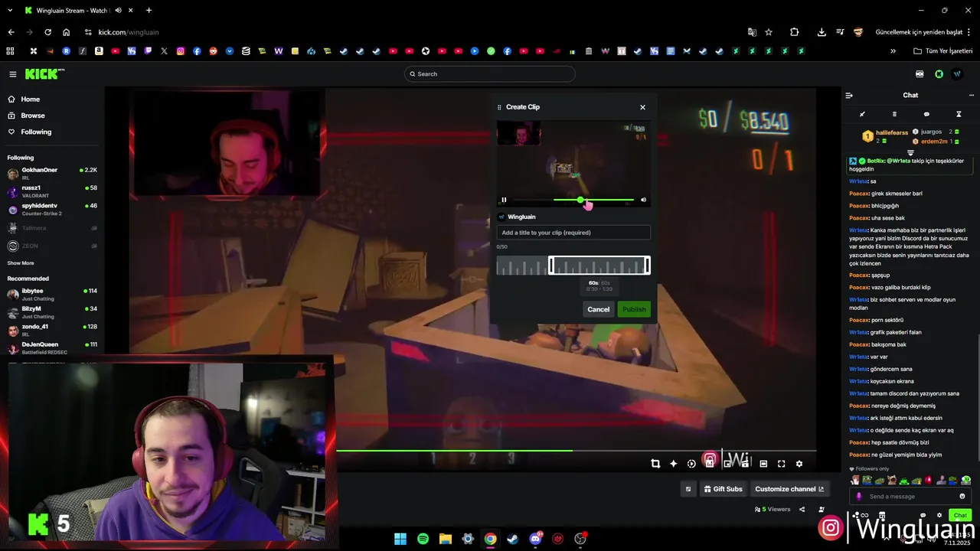Close the Create Clip dialog
The height and width of the screenshot is (551, 980).
point(642,107)
